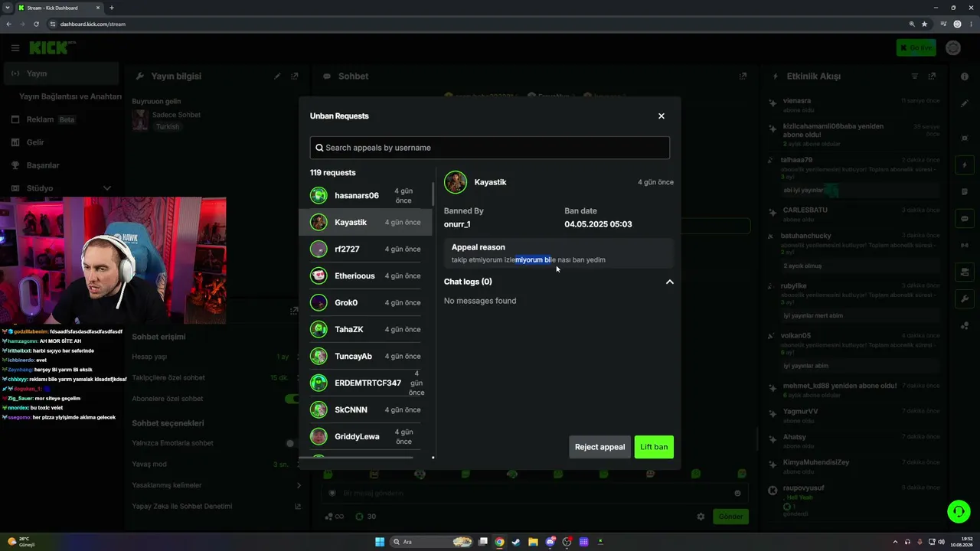
Task: Click the info icon in right rail
Action: 965,77
